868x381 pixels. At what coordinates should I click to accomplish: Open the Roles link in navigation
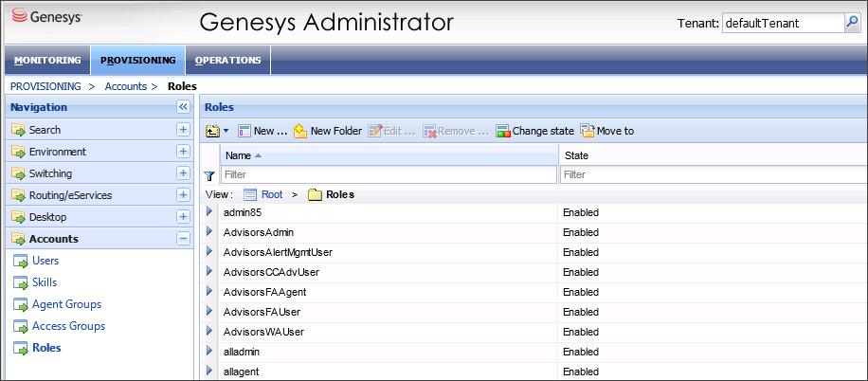tap(46, 349)
